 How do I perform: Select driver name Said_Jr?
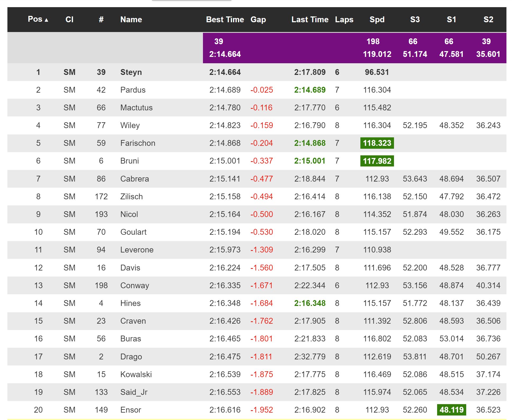(134, 392)
